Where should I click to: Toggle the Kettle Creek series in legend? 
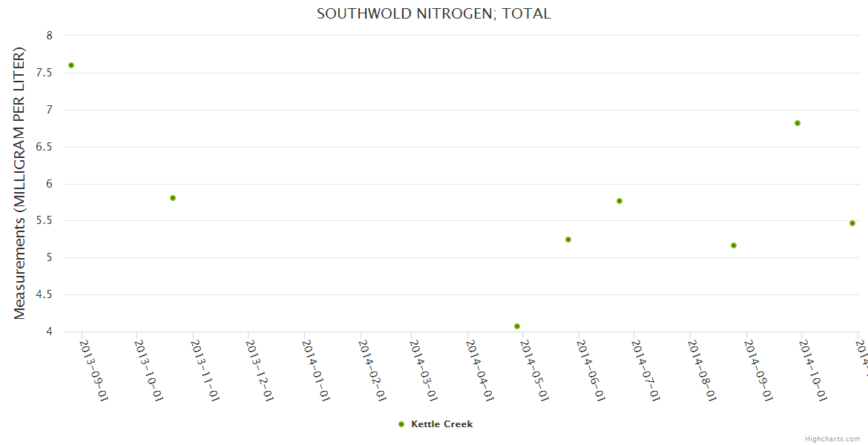[x=441, y=424]
